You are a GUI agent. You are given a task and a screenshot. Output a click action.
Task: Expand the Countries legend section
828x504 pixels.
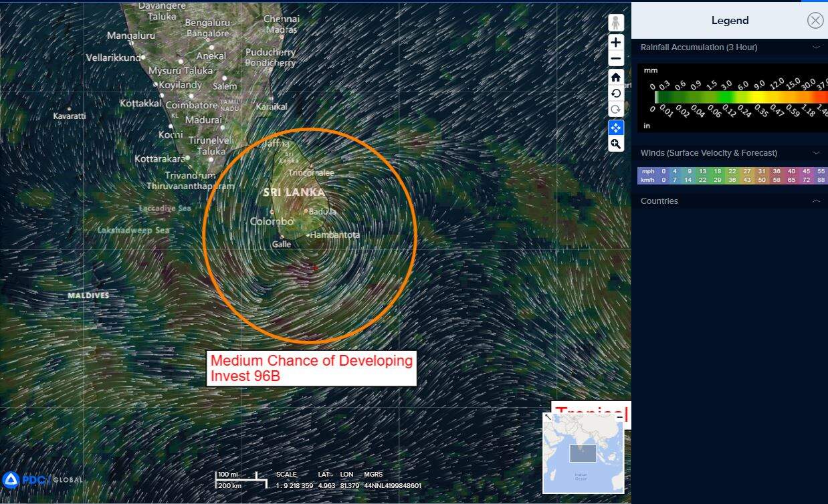click(816, 201)
